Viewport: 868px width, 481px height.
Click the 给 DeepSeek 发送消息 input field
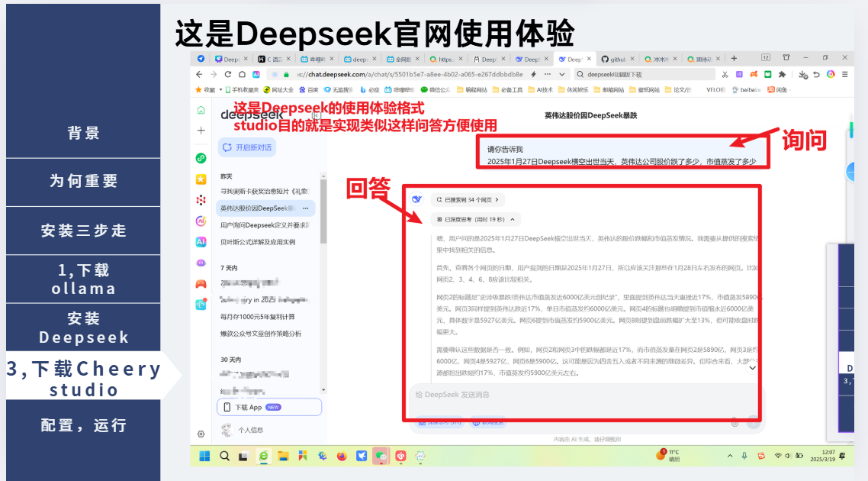coord(564,395)
